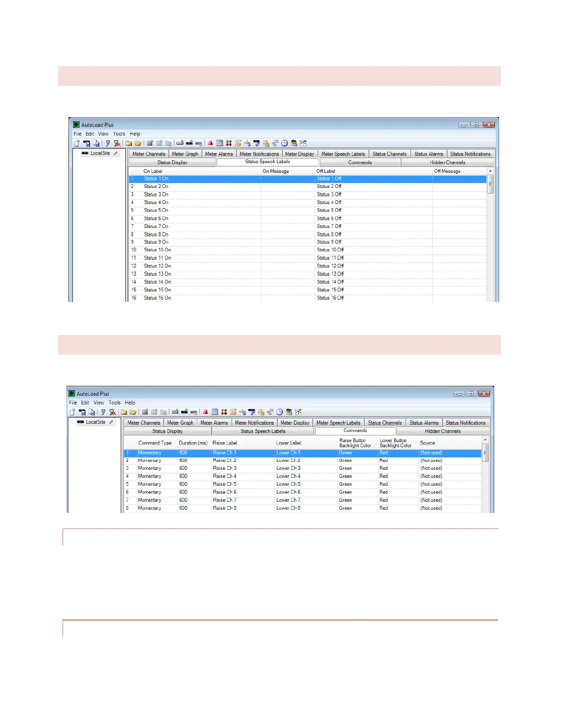Image resolution: width=563 pixels, height=728 pixels.
Task: Click the red-green dots icon in upper window
Action: pyautogui.click(x=229, y=143)
